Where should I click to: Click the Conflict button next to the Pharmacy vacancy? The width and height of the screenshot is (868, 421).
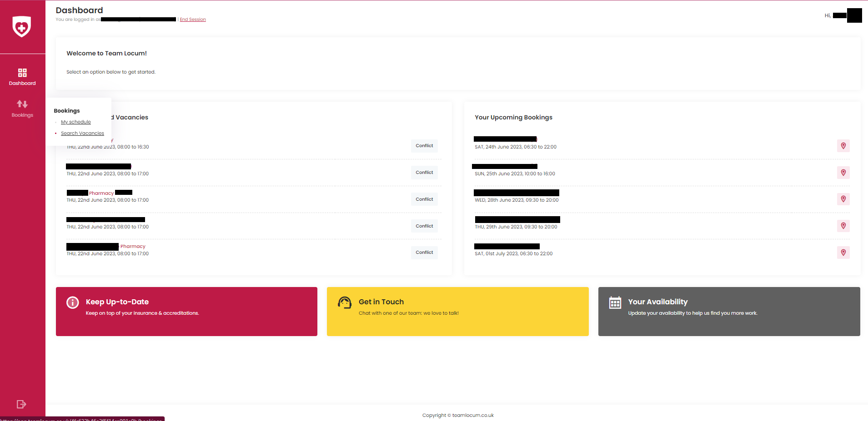click(424, 199)
